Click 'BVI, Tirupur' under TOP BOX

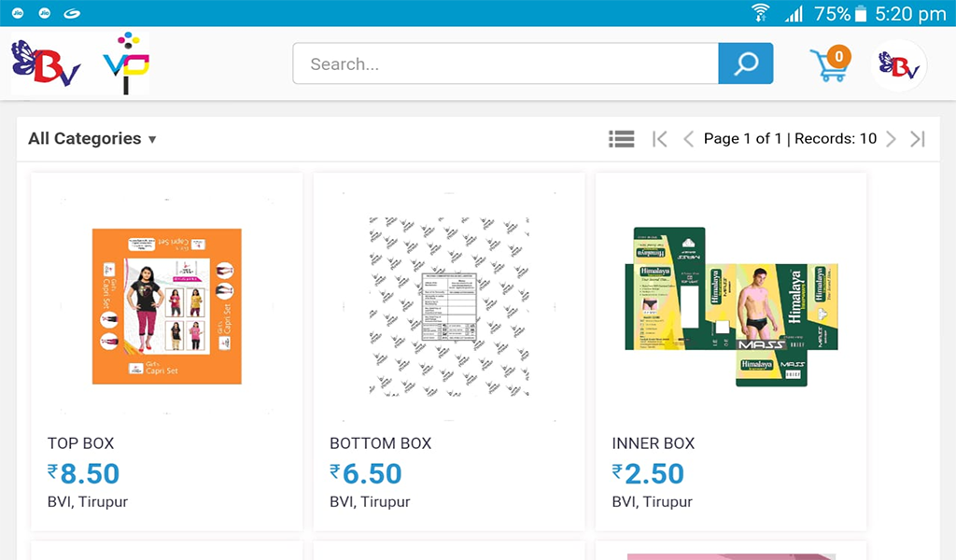(x=88, y=501)
